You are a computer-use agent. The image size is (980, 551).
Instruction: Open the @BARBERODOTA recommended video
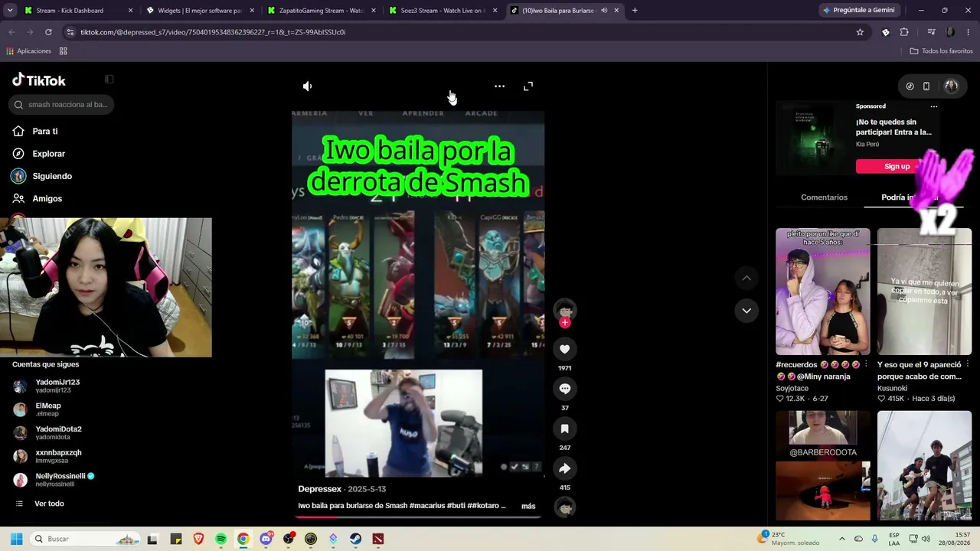[x=823, y=465]
